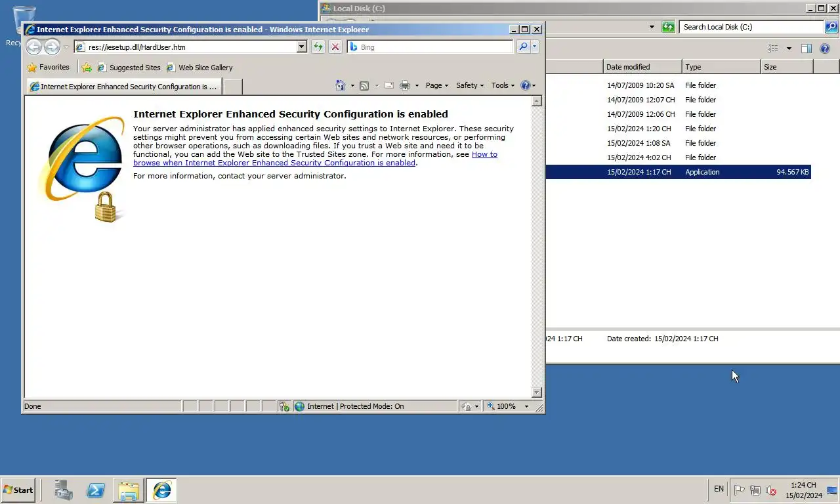Viewport: 840px width, 504px height.
Task: Click the RSS Feeds icon
Action: 364,85
